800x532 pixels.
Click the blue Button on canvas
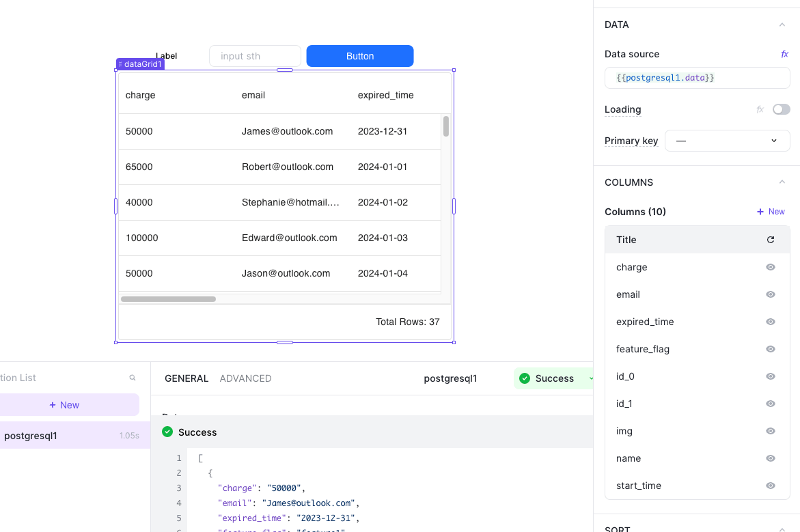tap(360, 56)
